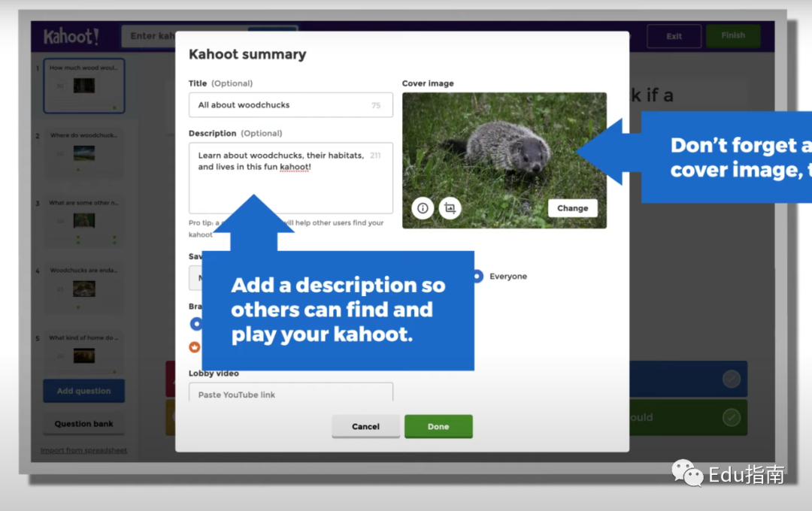Cancel the Kahoot summary dialog

(365, 427)
